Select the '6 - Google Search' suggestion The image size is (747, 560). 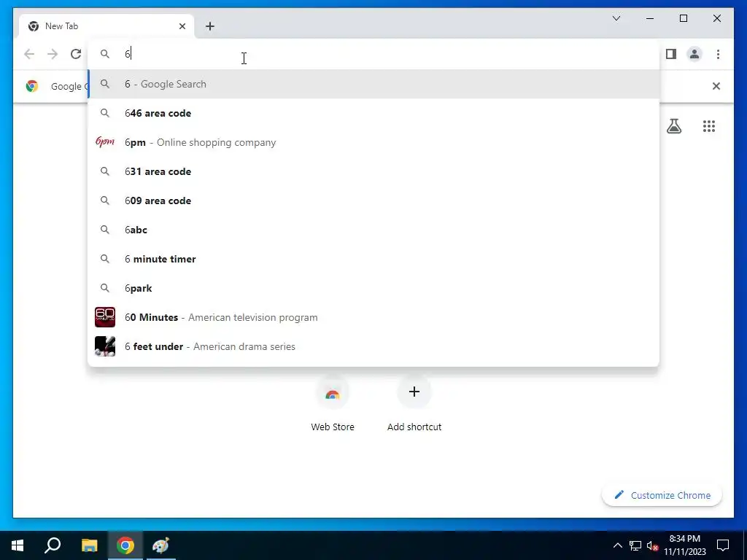[x=373, y=84]
